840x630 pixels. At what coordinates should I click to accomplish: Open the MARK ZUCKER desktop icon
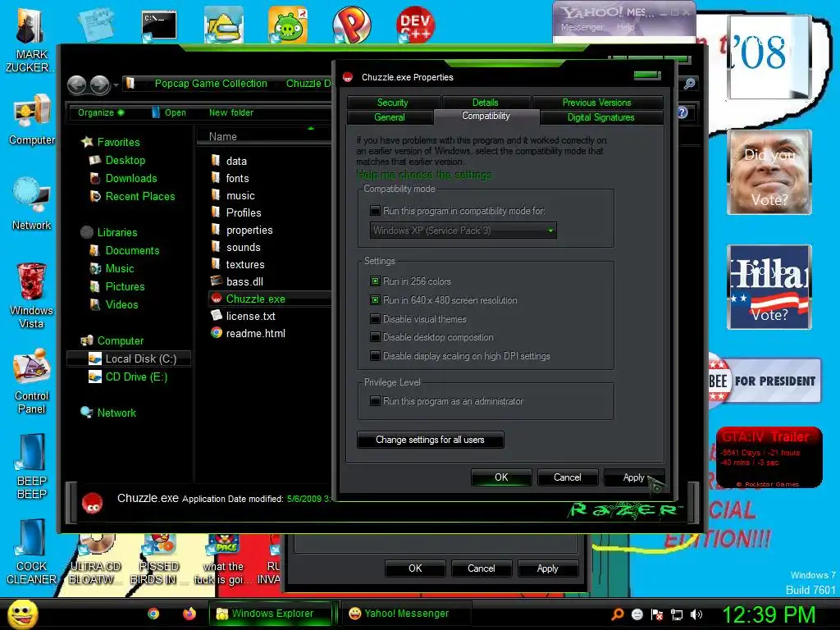point(30,40)
